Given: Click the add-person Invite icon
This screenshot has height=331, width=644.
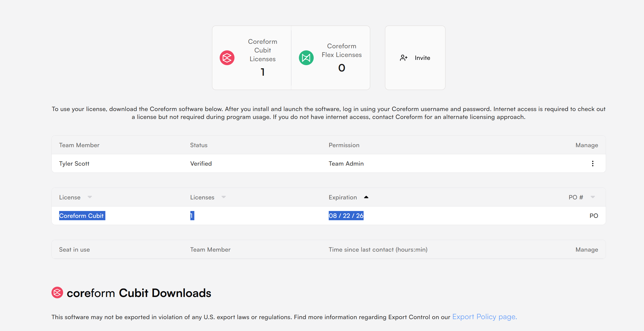Looking at the screenshot, I should [403, 58].
